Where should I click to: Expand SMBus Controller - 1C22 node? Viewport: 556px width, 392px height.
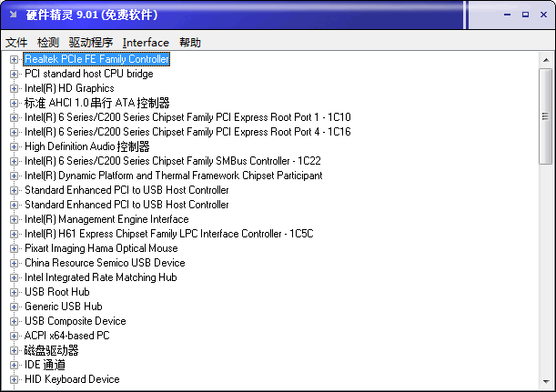point(14,161)
